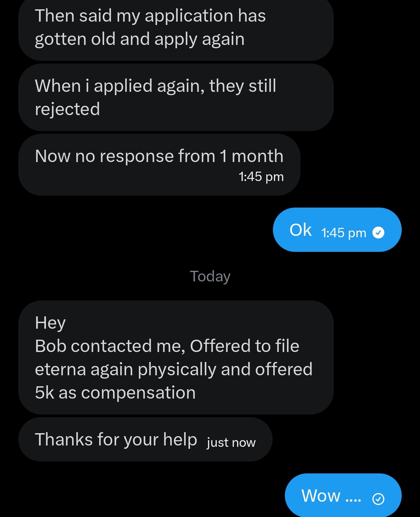The width and height of the screenshot is (420, 517).
Task: Select the "Wow ...." message text
Action: [x=331, y=496]
